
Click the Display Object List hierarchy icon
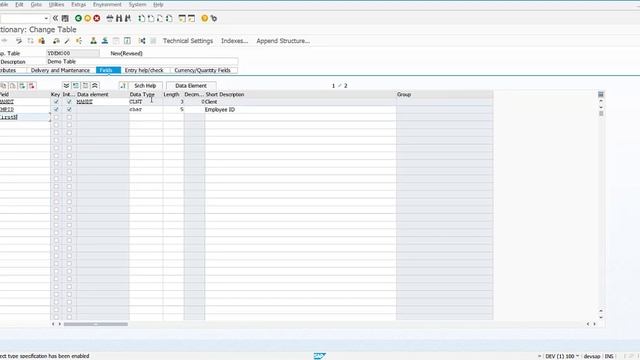[x=93, y=41]
